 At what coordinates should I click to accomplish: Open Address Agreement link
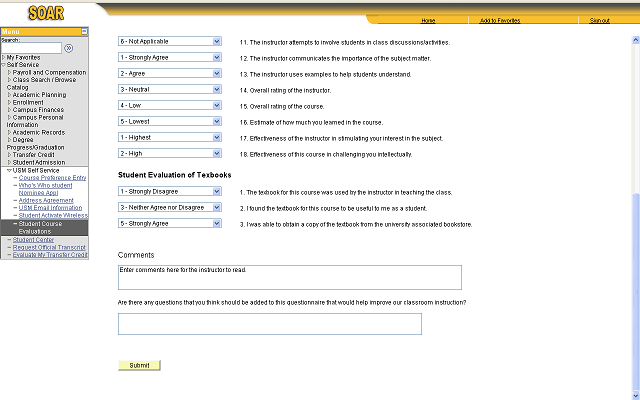coord(46,200)
